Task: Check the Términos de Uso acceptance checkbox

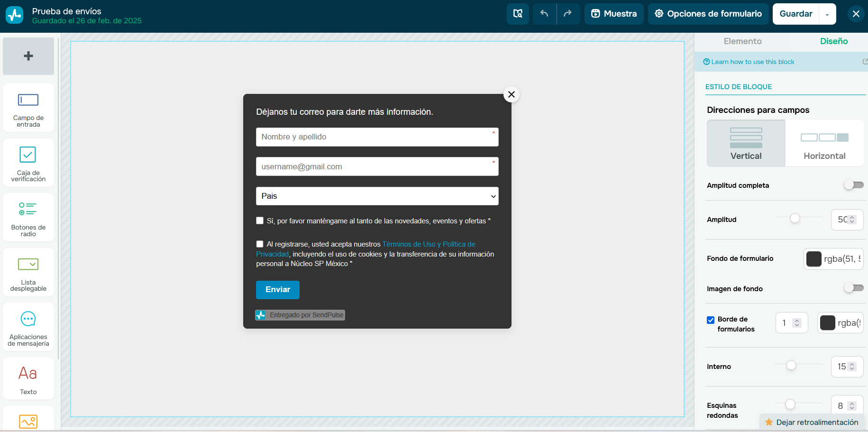Action: pos(260,244)
